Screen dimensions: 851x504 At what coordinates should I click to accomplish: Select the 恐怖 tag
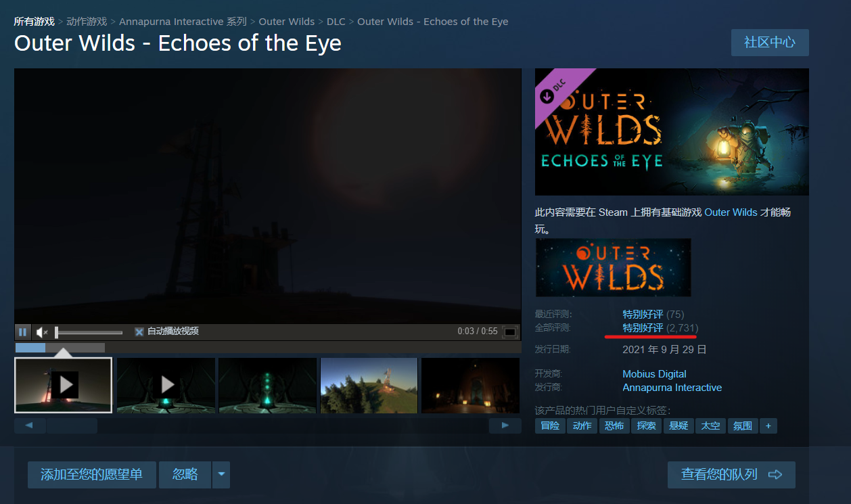(614, 426)
